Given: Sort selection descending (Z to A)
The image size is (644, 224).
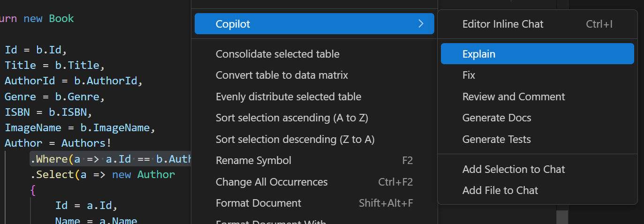Looking at the screenshot, I should point(295,139).
